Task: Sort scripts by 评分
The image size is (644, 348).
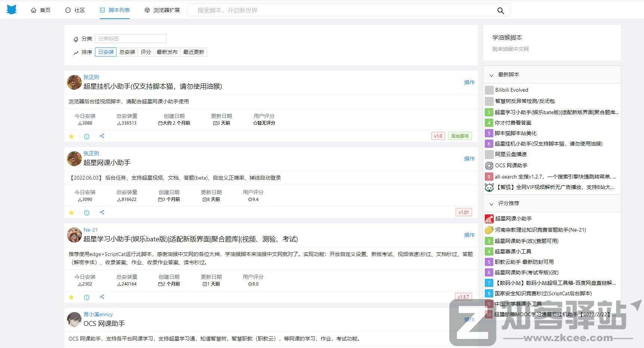Action: click(146, 52)
